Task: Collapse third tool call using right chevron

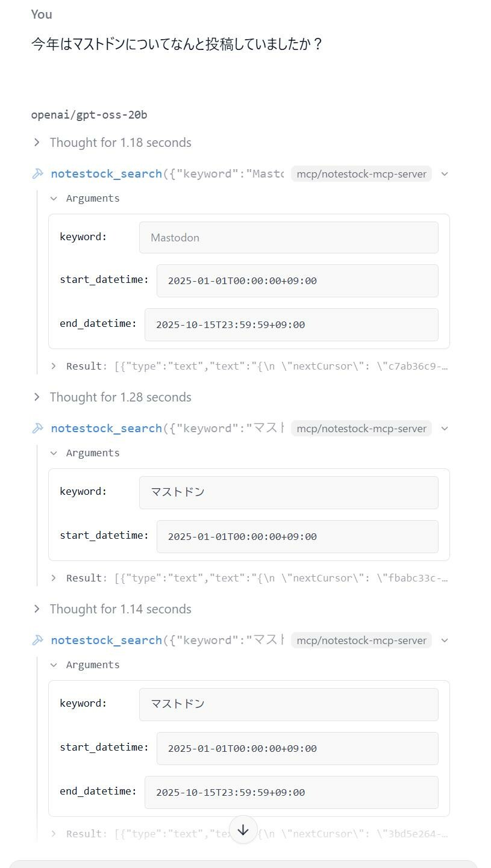Action: click(x=445, y=640)
